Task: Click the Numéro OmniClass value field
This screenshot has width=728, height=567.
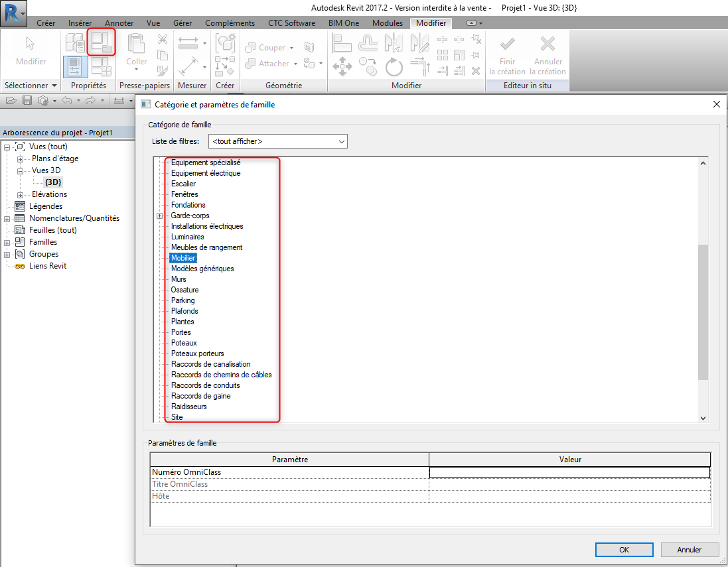Action: pyautogui.click(x=569, y=472)
